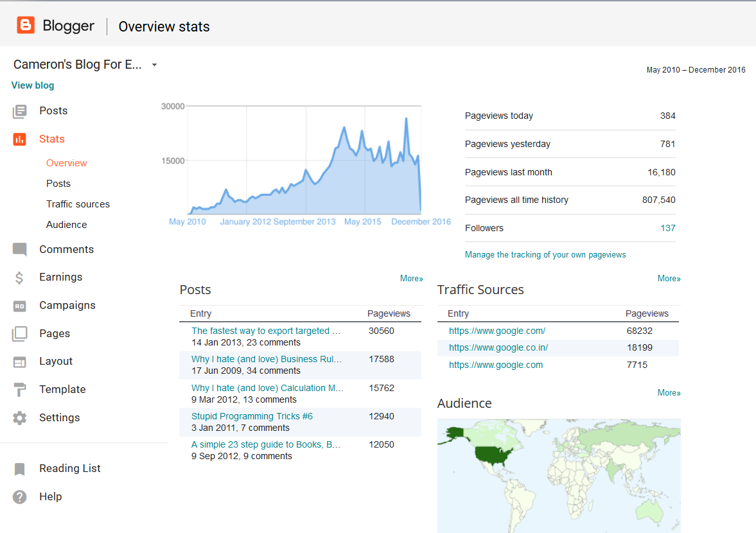Click the 'December 2016' chart axis label

(x=421, y=222)
